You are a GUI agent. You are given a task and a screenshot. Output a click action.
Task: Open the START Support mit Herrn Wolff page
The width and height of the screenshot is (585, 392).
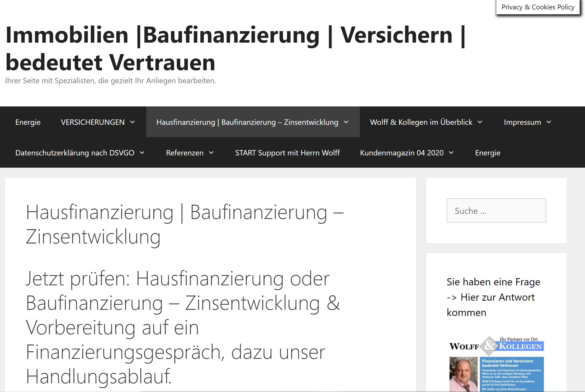coord(287,153)
